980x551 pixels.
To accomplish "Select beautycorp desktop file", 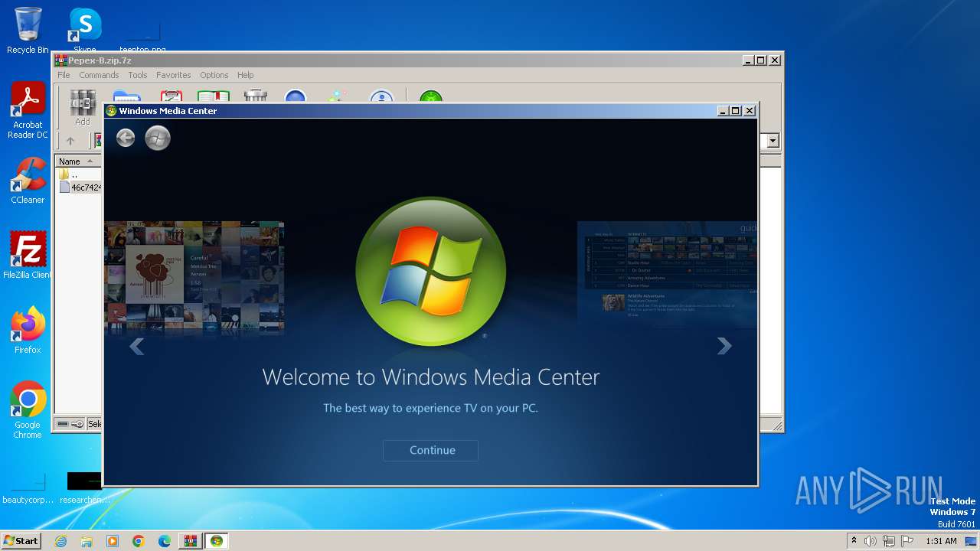I will click(x=28, y=488).
